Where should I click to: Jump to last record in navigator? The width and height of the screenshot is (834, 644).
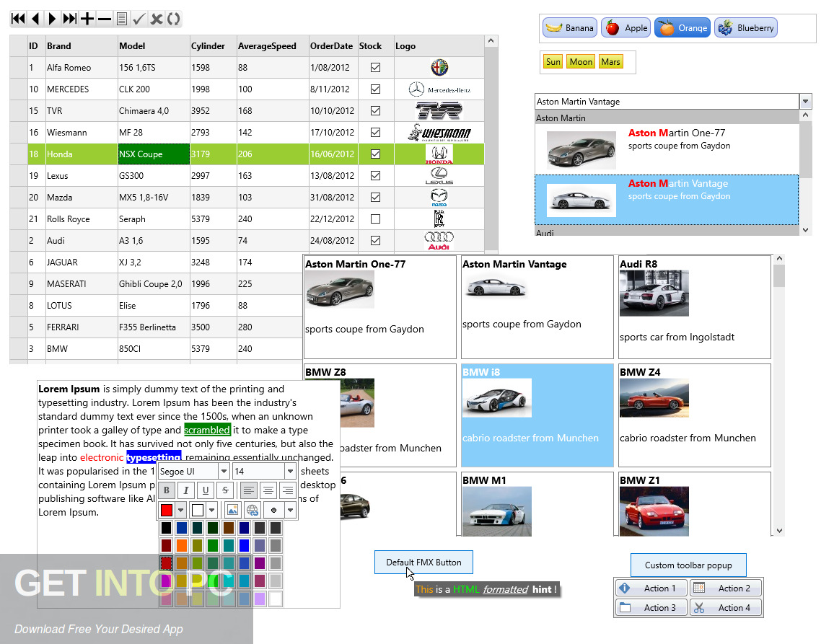[69, 19]
